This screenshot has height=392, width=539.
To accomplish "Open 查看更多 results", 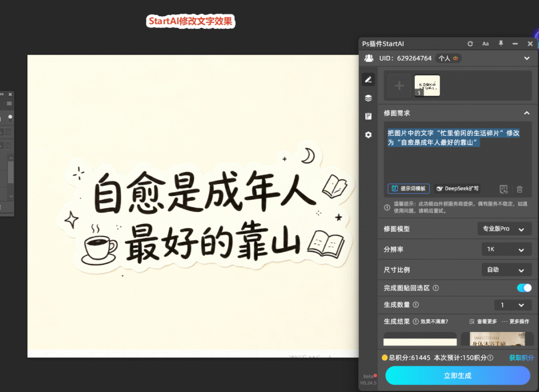I will click(483, 321).
